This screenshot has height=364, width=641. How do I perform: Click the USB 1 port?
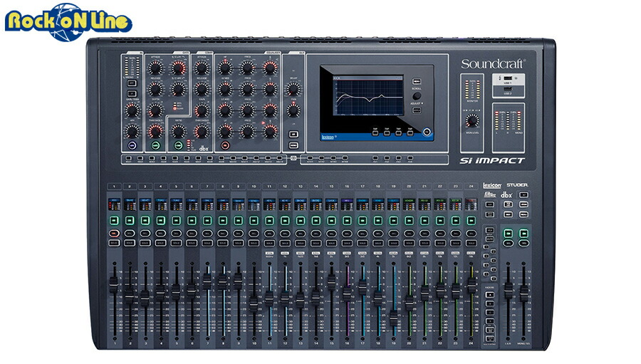pyautogui.click(x=507, y=78)
